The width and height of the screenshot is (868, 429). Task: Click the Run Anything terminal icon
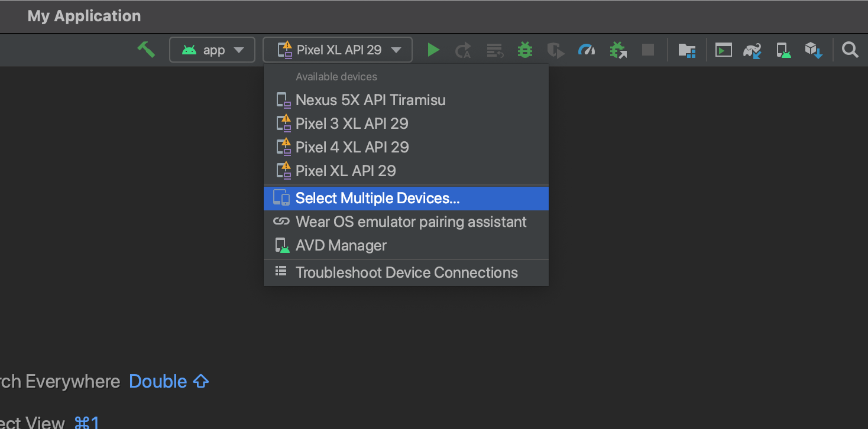click(x=723, y=50)
